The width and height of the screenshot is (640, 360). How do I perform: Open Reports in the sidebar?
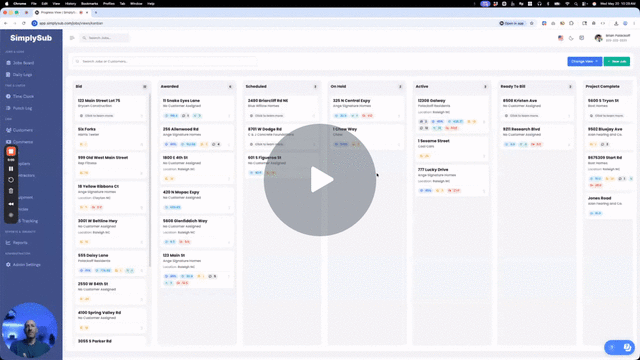click(x=17, y=242)
